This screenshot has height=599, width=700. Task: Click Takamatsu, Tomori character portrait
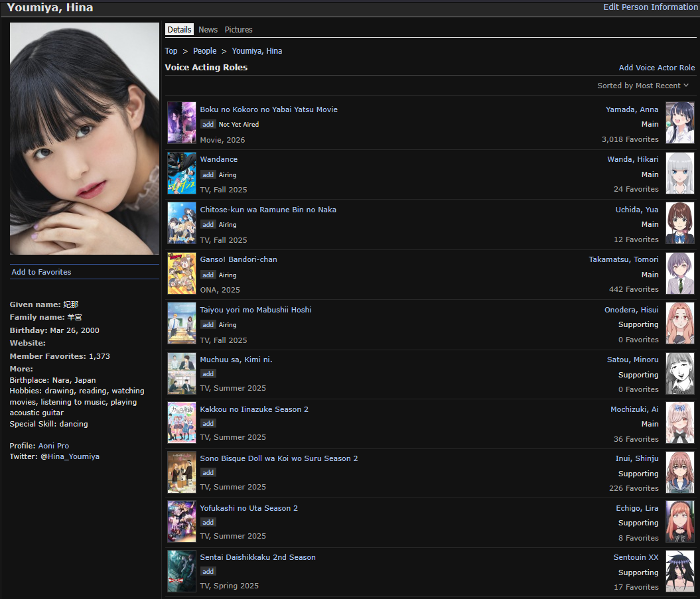(680, 273)
